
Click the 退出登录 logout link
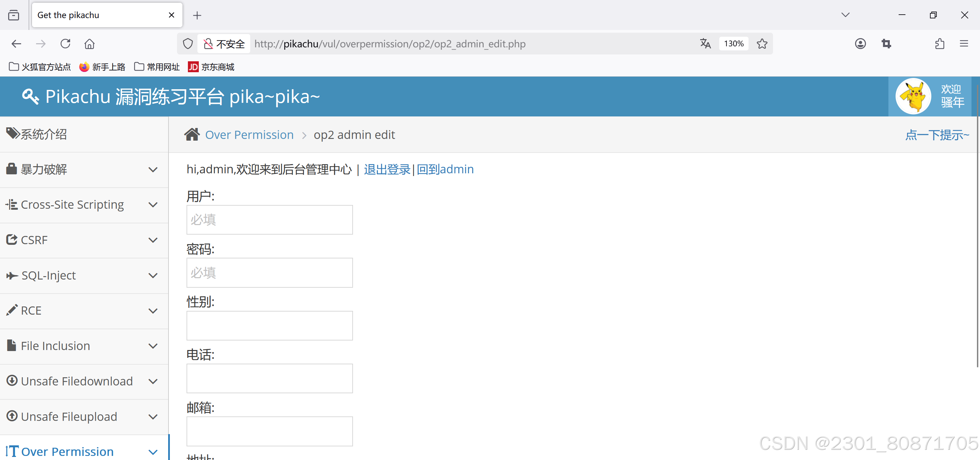(x=387, y=169)
